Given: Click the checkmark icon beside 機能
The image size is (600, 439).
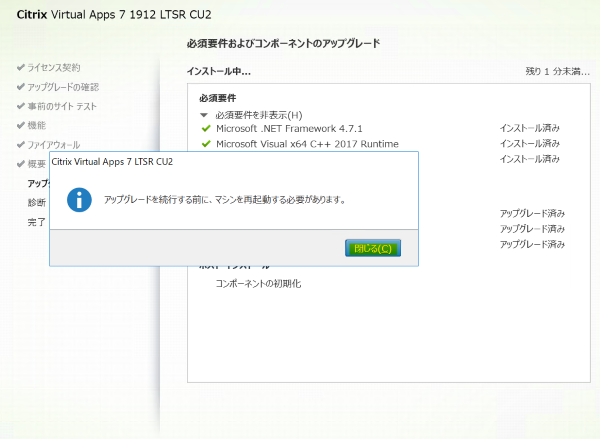Looking at the screenshot, I should coord(21,125).
